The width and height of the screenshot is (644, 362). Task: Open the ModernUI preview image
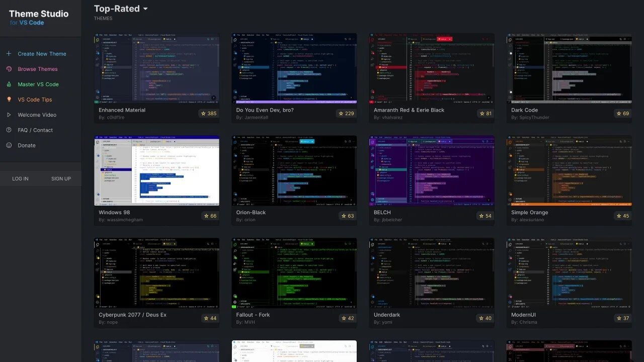click(x=569, y=273)
